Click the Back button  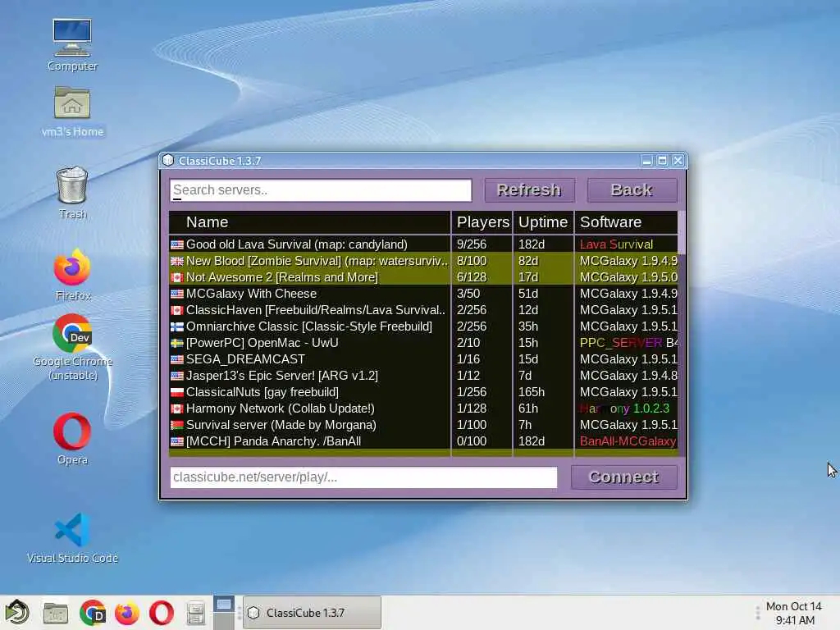(632, 190)
